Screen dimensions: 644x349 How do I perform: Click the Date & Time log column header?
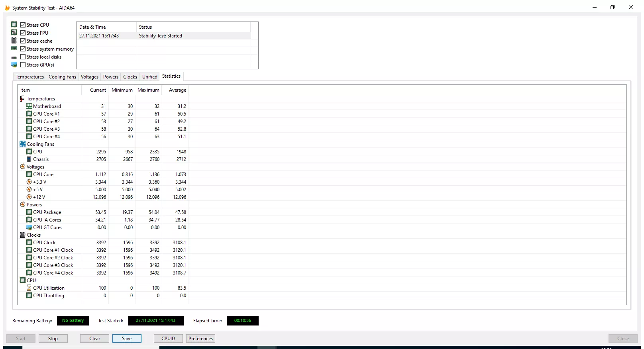click(106, 27)
